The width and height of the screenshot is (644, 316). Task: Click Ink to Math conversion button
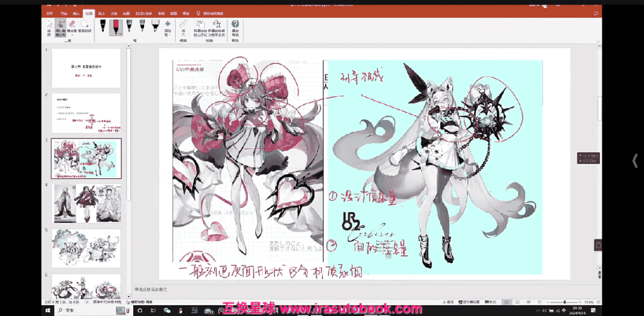[216, 28]
